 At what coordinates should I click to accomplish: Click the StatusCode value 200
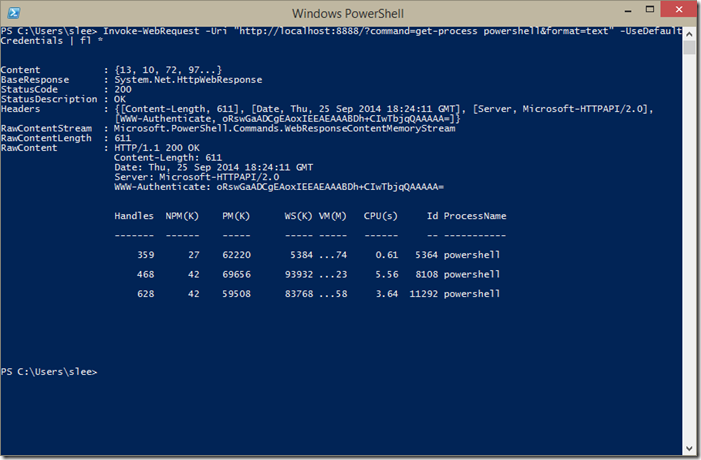tap(123, 88)
